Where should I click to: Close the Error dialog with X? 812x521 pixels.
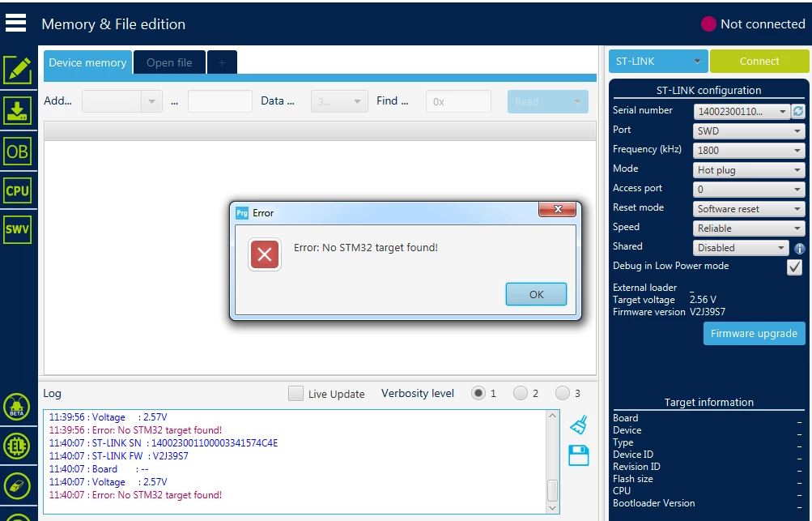(558, 209)
